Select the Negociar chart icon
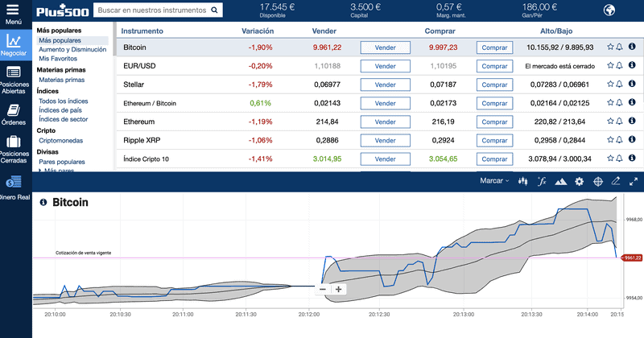Screen dimensions: 644x338 14,41
